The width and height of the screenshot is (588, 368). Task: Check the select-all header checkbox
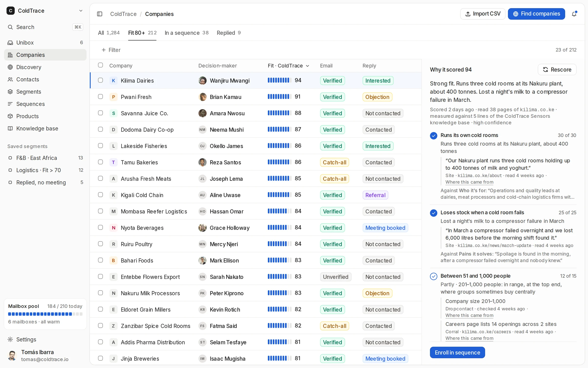pyautogui.click(x=100, y=65)
